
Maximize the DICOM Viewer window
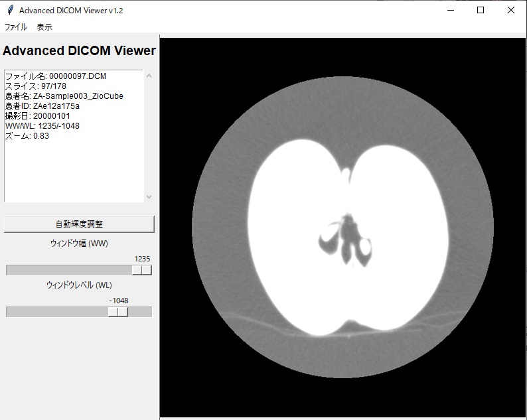tap(481, 10)
